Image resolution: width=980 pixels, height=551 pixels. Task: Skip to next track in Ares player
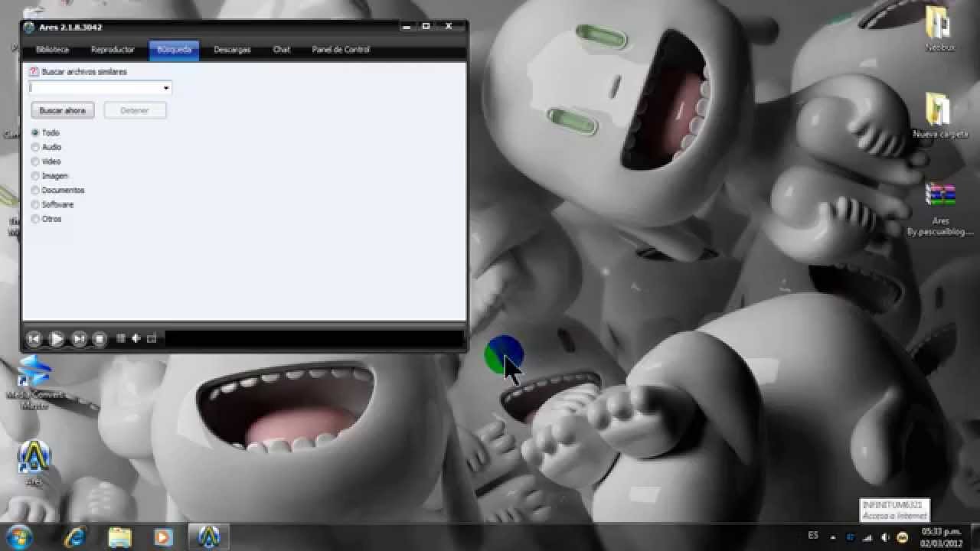click(x=78, y=338)
